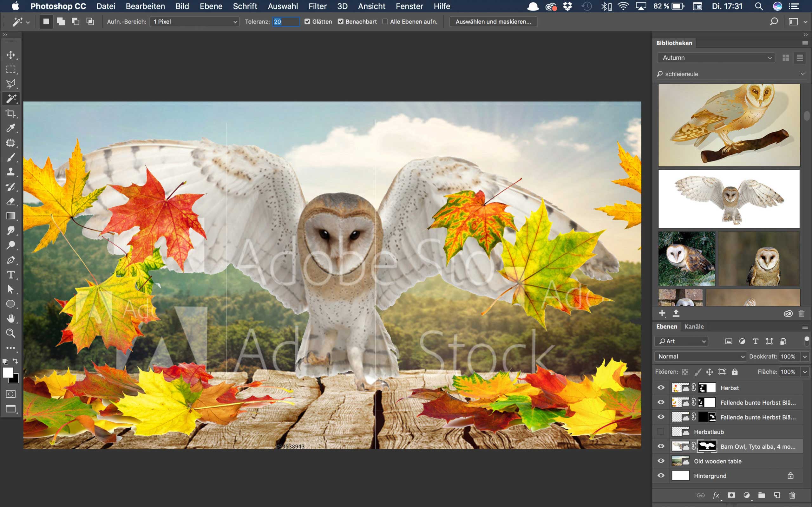Open the Normal blend mode dropdown

(700, 356)
